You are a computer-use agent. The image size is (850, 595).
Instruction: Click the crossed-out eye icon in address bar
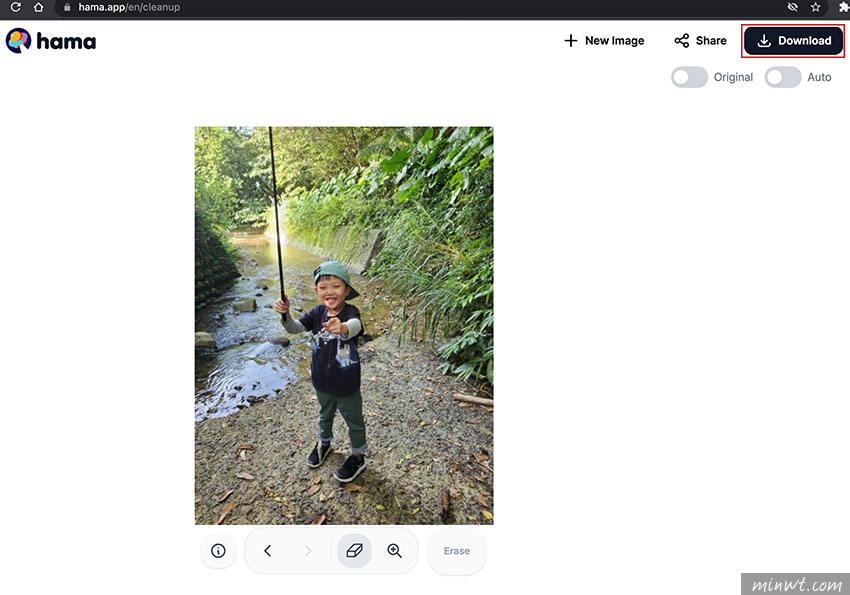click(793, 7)
